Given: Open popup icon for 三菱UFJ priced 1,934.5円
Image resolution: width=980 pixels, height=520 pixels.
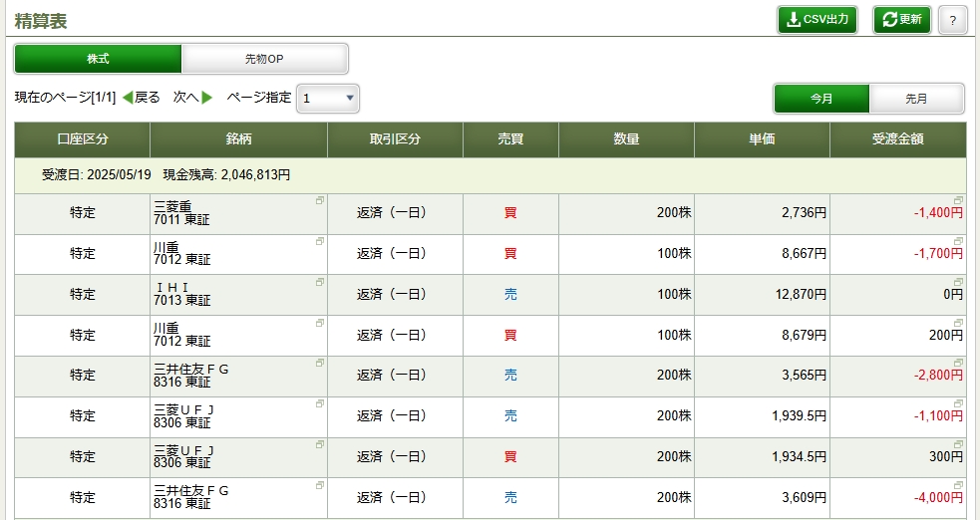Looking at the screenshot, I should tap(319, 444).
